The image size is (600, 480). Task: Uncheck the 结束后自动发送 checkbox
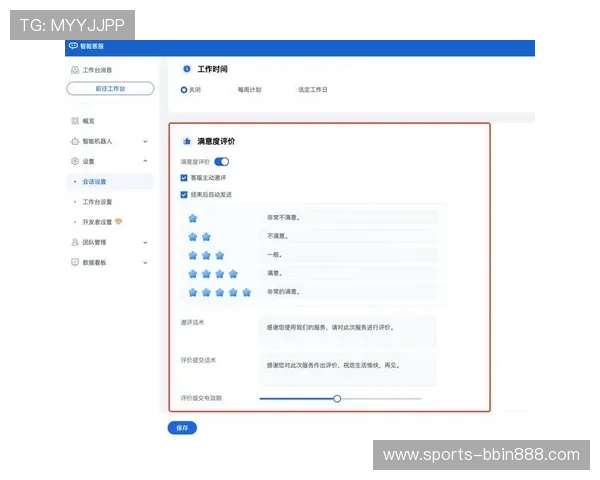coord(184,194)
